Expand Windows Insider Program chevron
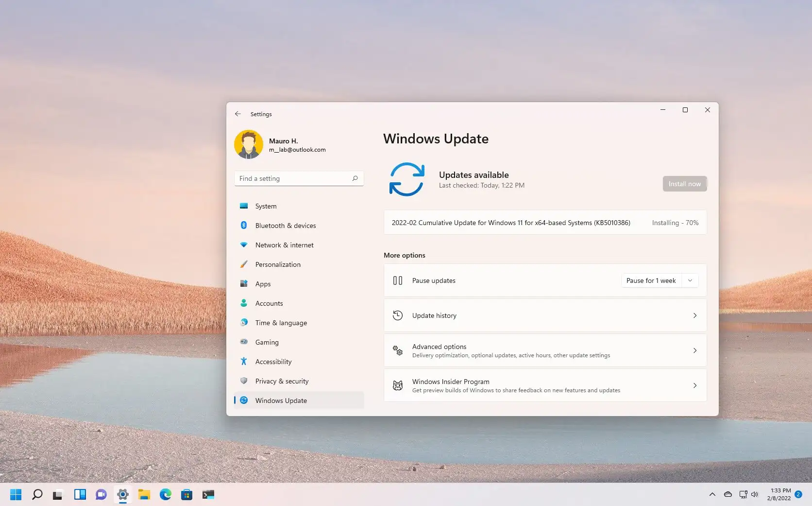The image size is (812, 506). coord(695,385)
